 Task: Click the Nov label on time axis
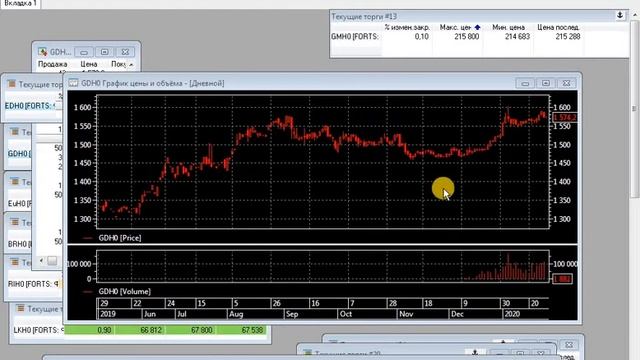point(406,314)
